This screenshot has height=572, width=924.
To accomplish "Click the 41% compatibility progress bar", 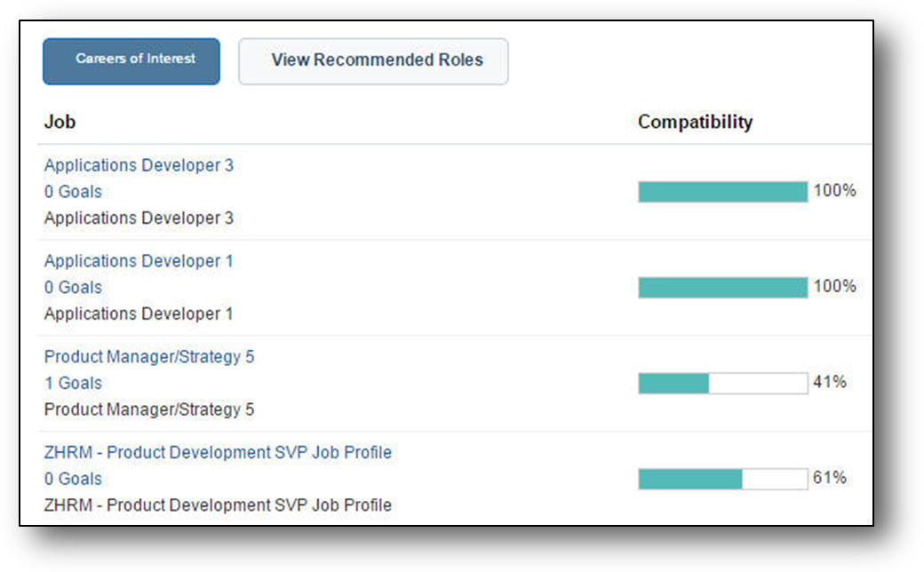I will coord(722,384).
